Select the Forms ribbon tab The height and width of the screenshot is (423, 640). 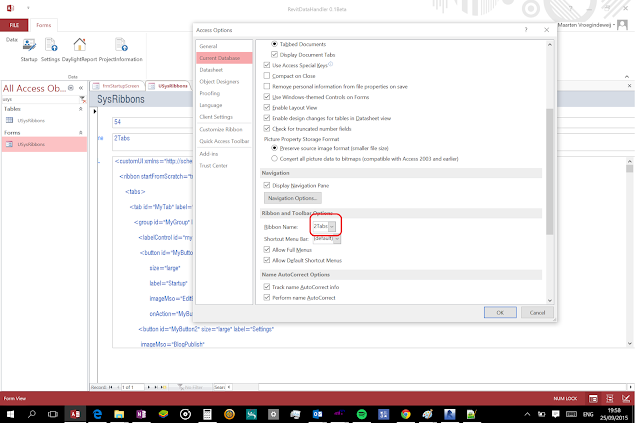[x=44, y=25]
